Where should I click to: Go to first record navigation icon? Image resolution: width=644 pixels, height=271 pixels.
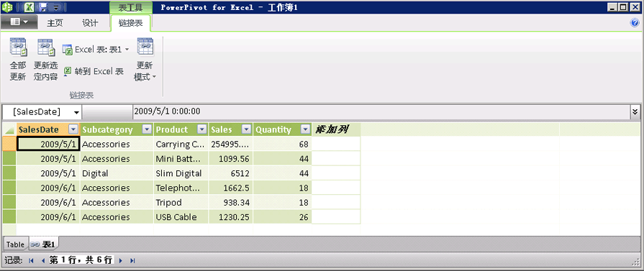(x=31, y=260)
